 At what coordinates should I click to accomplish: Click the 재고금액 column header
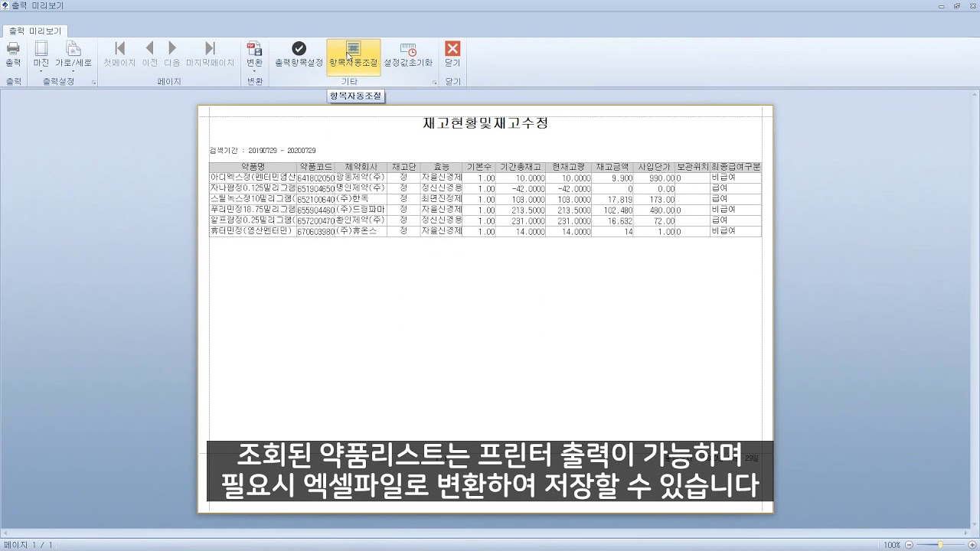coord(612,167)
